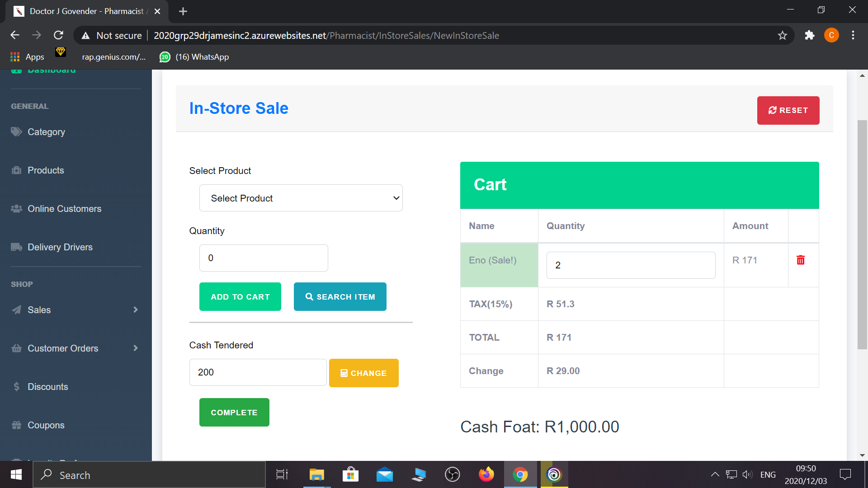
Task: Click the page vertical scrollbar
Action: (862, 235)
